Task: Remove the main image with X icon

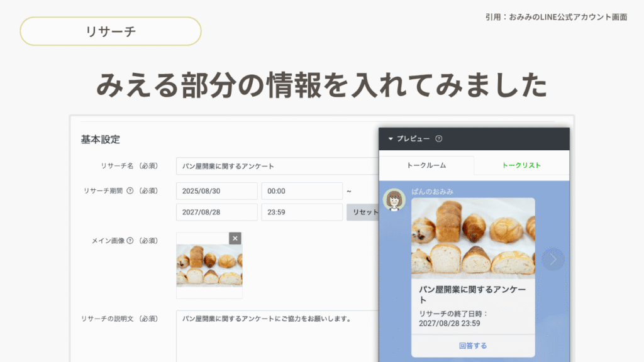Action: coord(235,238)
